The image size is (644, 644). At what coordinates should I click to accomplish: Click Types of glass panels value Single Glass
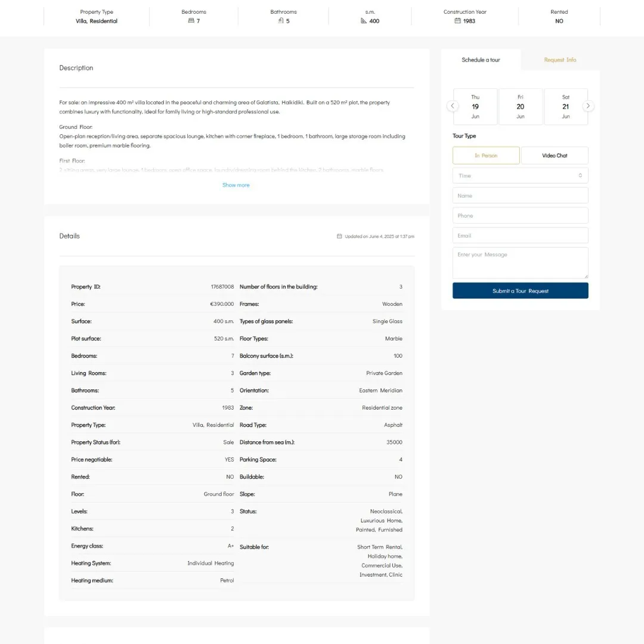point(388,321)
